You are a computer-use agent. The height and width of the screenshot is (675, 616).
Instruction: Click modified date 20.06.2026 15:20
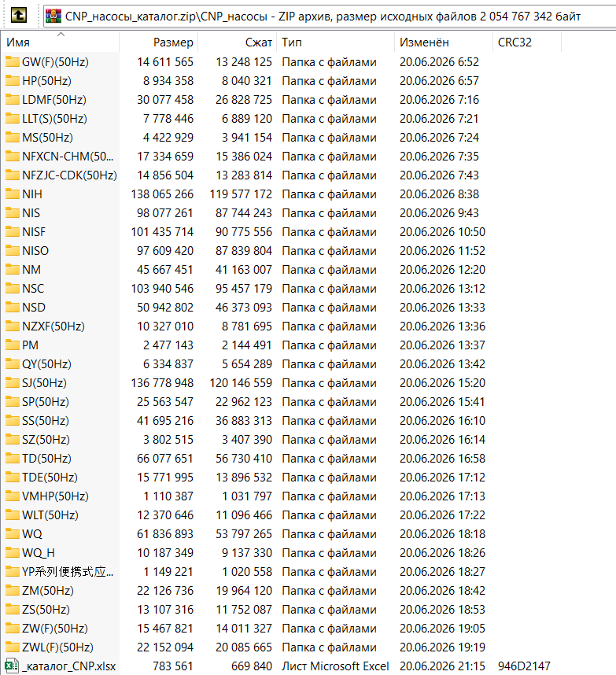coord(442,382)
